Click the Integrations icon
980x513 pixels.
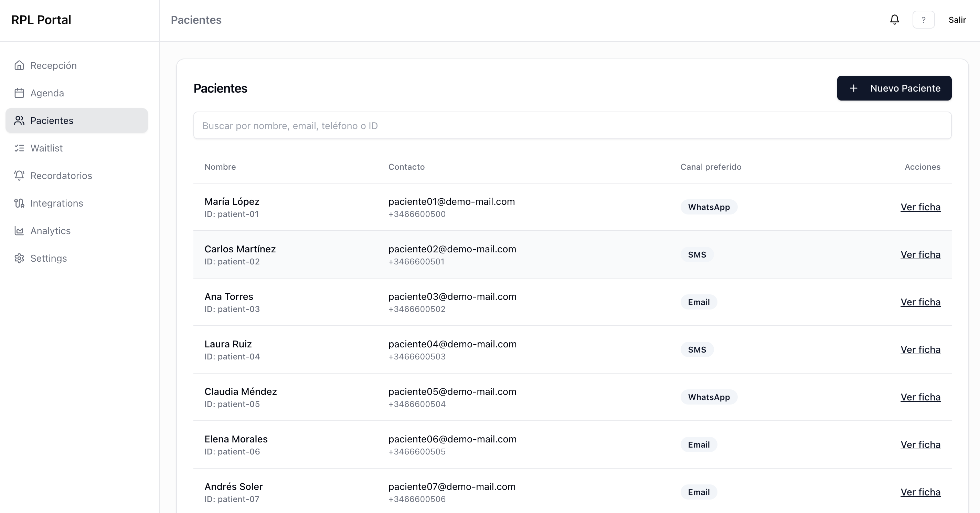(19, 203)
